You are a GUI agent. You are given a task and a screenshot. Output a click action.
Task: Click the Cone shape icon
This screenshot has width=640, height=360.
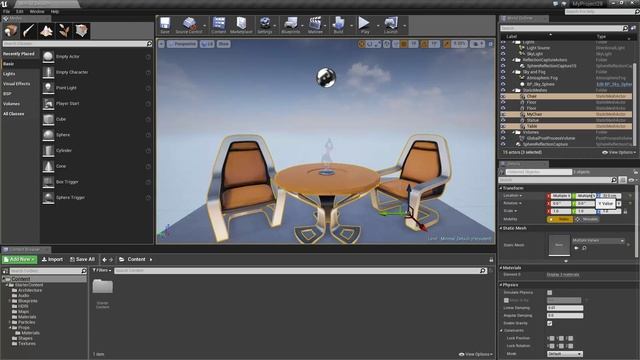tap(48, 166)
